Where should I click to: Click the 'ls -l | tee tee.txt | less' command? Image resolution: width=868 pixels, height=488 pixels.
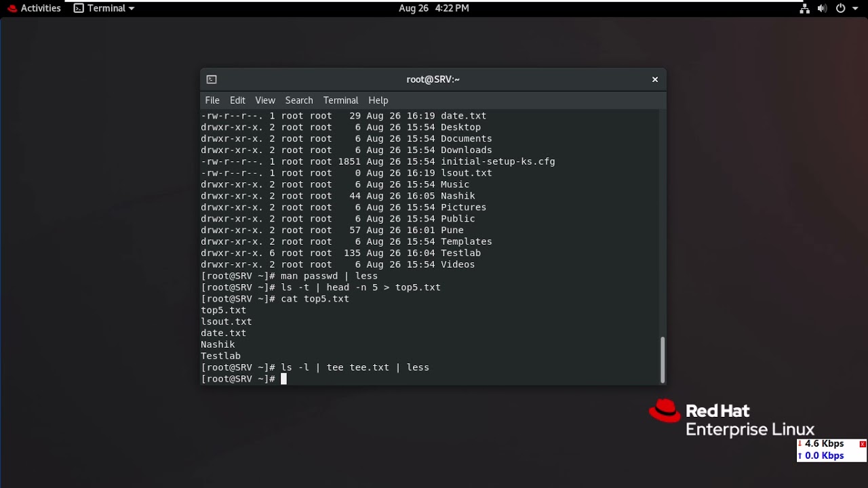point(355,367)
